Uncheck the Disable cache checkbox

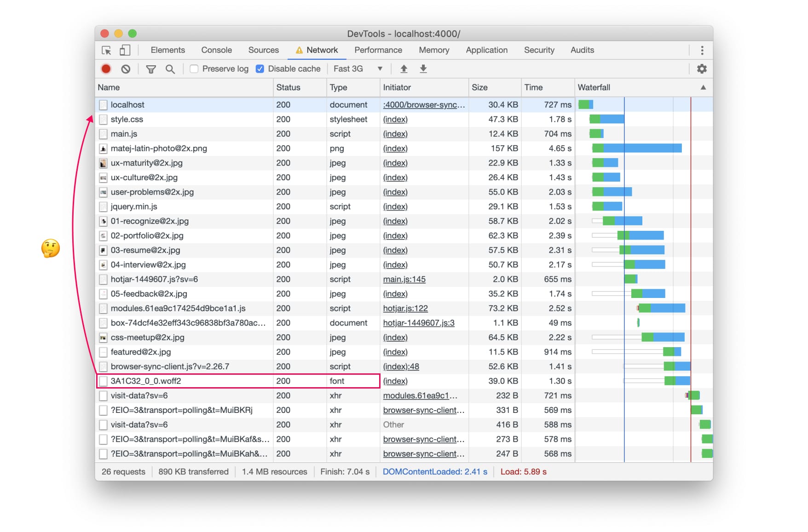[260, 69]
